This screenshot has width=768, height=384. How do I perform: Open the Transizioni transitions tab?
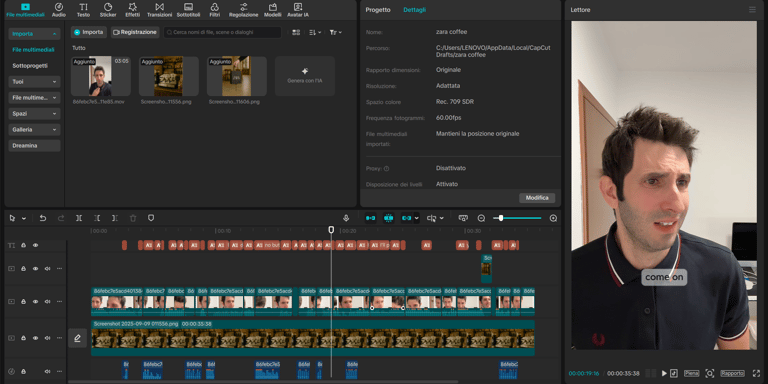(x=159, y=10)
